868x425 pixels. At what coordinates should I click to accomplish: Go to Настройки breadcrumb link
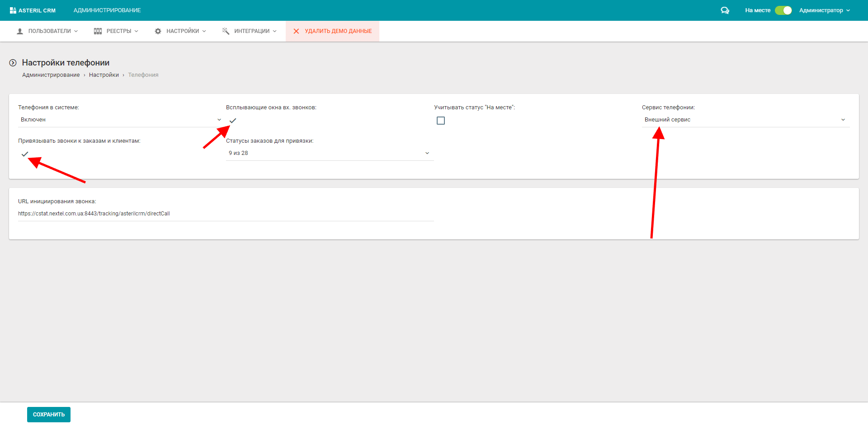tap(104, 75)
